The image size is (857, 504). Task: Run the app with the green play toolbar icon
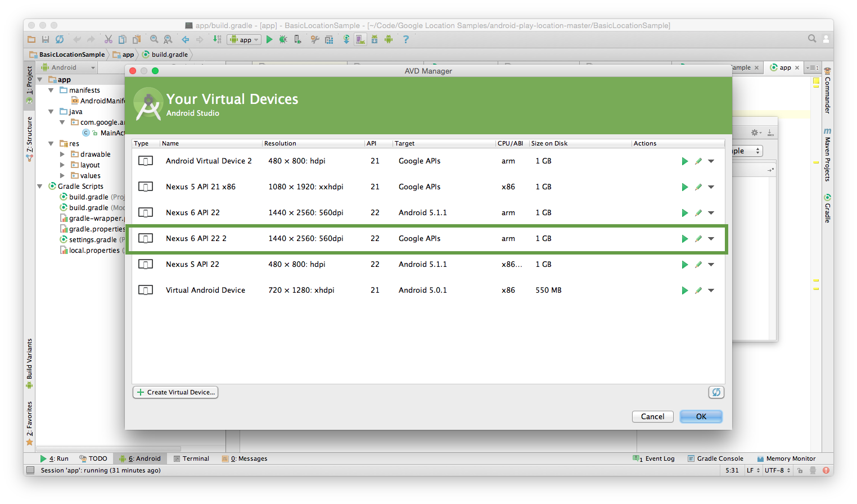coord(269,39)
